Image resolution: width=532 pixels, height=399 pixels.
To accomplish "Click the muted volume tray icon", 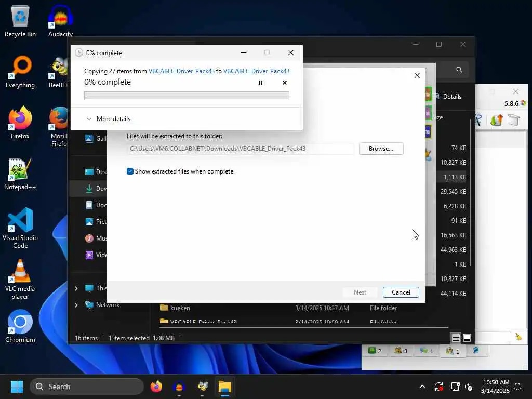I will point(469,387).
